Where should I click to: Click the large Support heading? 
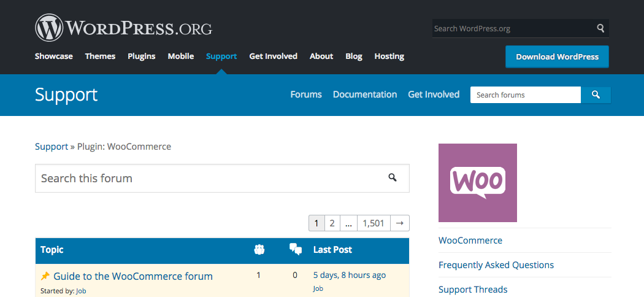point(66,95)
